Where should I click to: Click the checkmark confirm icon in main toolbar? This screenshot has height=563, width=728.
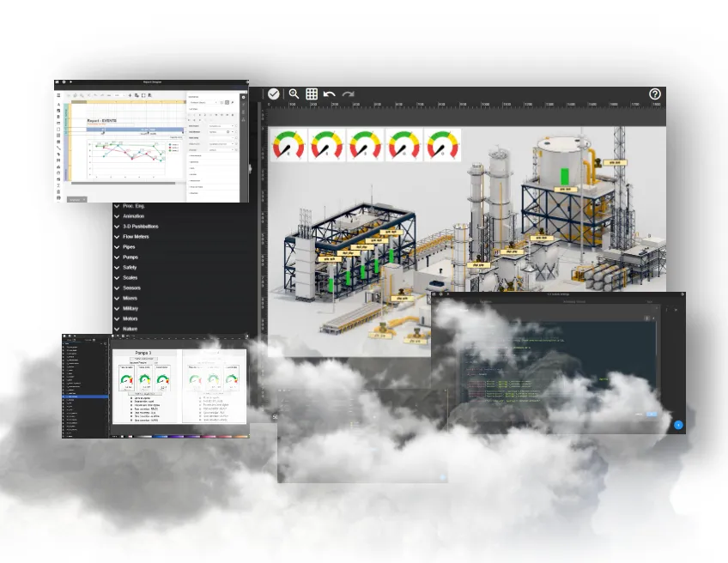click(x=274, y=94)
